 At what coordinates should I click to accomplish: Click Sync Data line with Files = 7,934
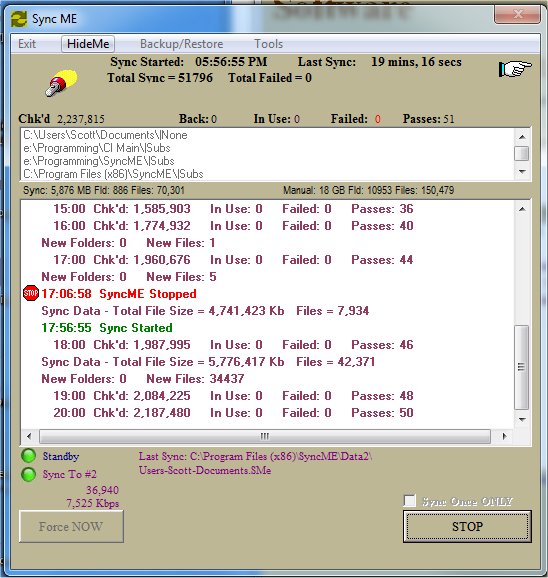coord(205,310)
